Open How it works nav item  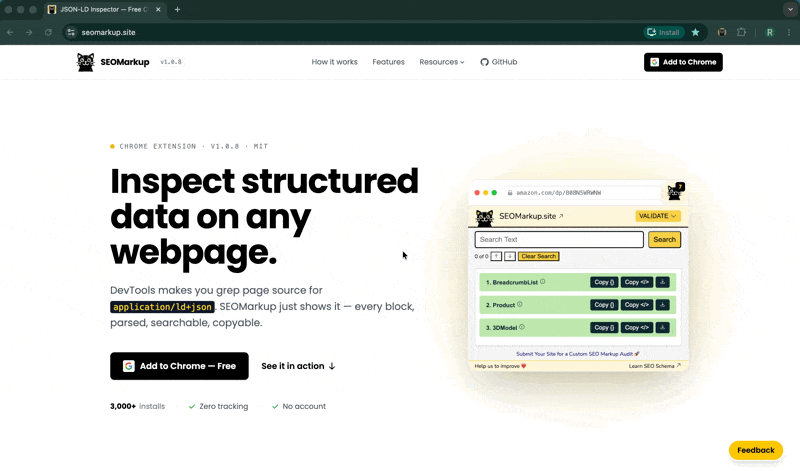point(334,62)
